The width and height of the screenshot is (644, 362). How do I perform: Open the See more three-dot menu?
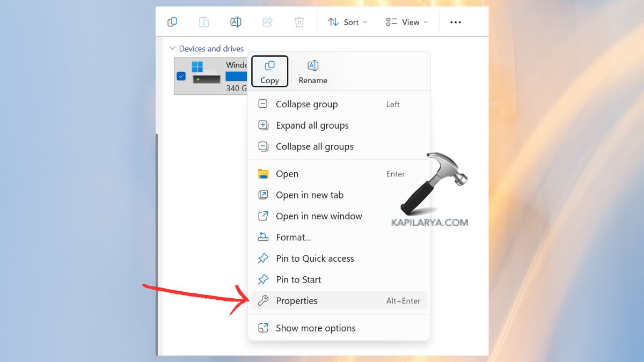pos(455,22)
